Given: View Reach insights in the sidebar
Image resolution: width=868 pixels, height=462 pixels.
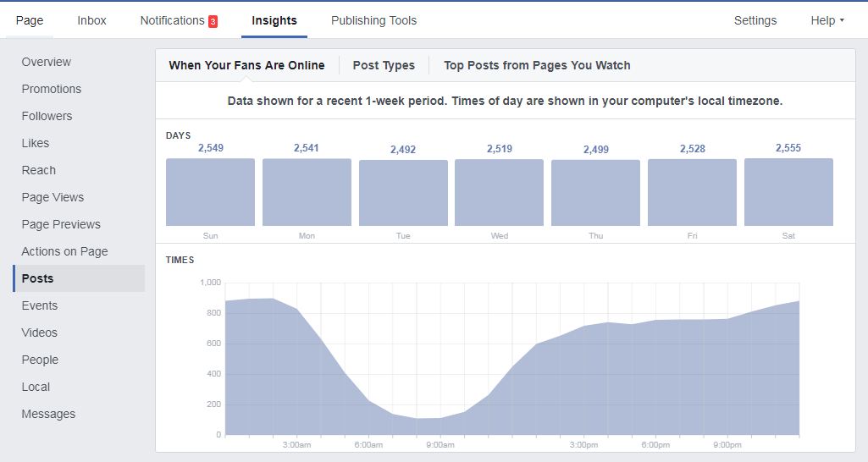Looking at the screenshot, I should click(x=39, y=170).
